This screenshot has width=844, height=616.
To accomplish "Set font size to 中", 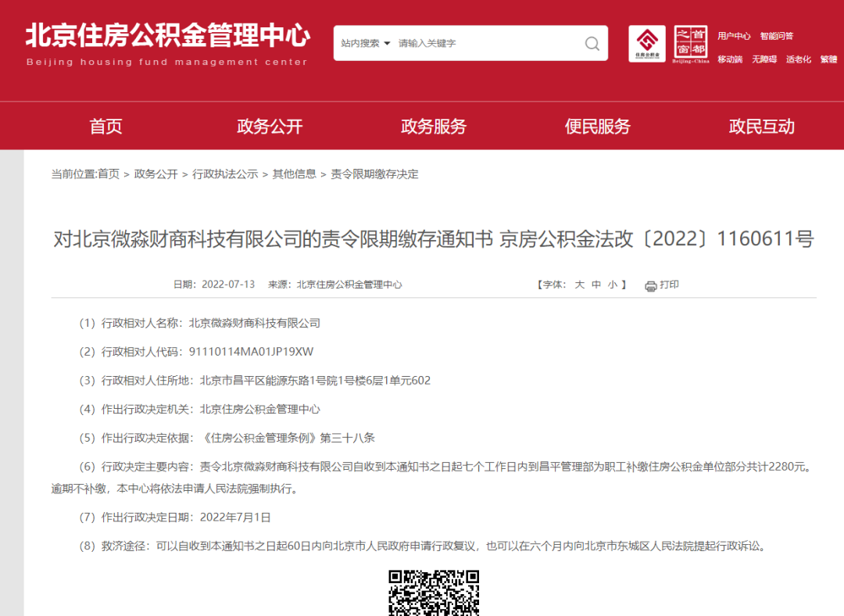I will pos(596,285).
